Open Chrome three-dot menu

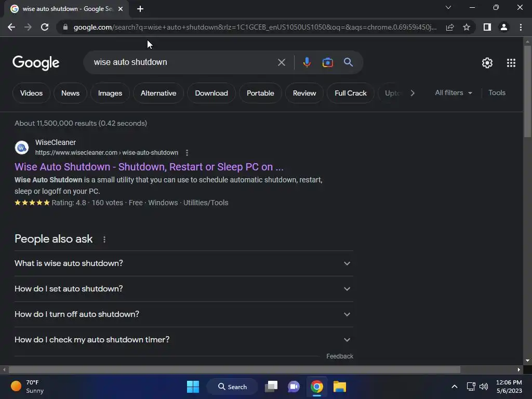(x=521, y=27)
